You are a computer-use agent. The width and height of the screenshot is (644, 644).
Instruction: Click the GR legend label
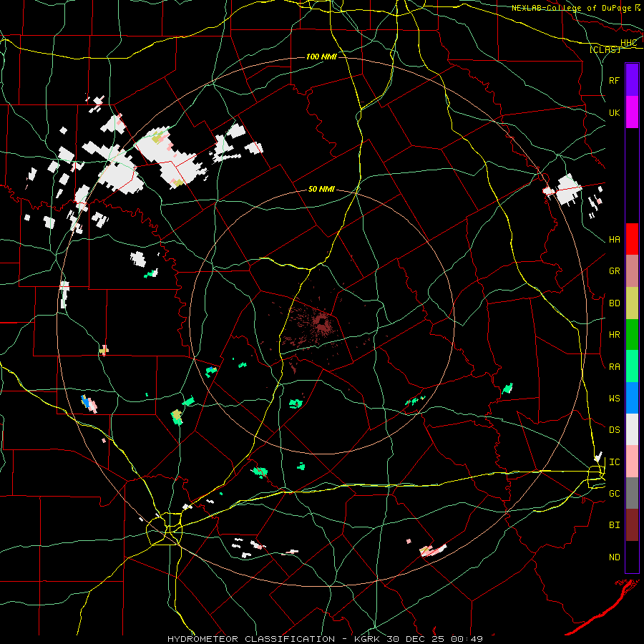pos(614,271)
